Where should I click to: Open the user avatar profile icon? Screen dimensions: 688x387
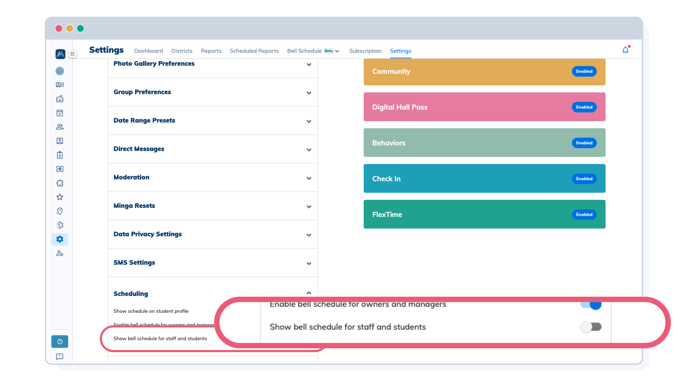pos(60,71)
